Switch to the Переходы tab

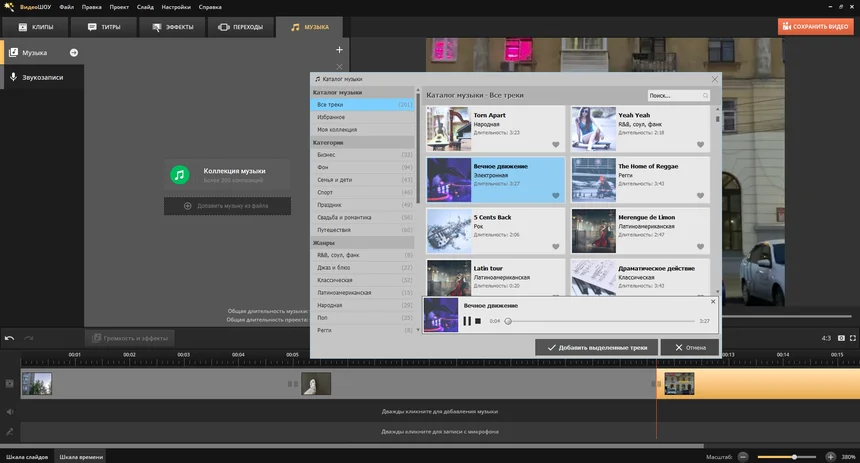[x=241, y=27]
